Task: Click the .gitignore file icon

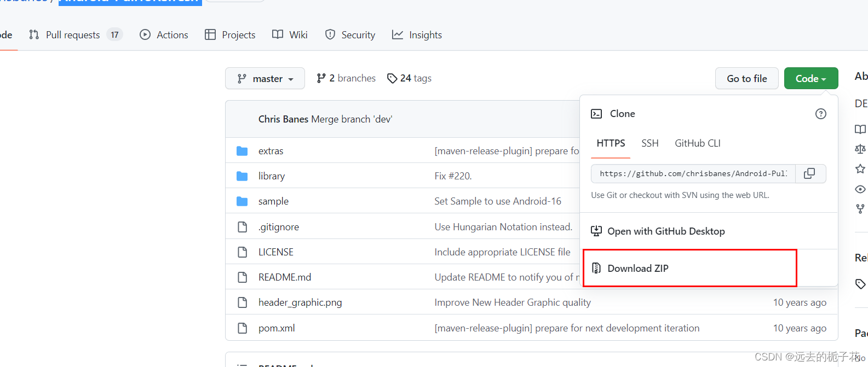Action: (242, 227)
